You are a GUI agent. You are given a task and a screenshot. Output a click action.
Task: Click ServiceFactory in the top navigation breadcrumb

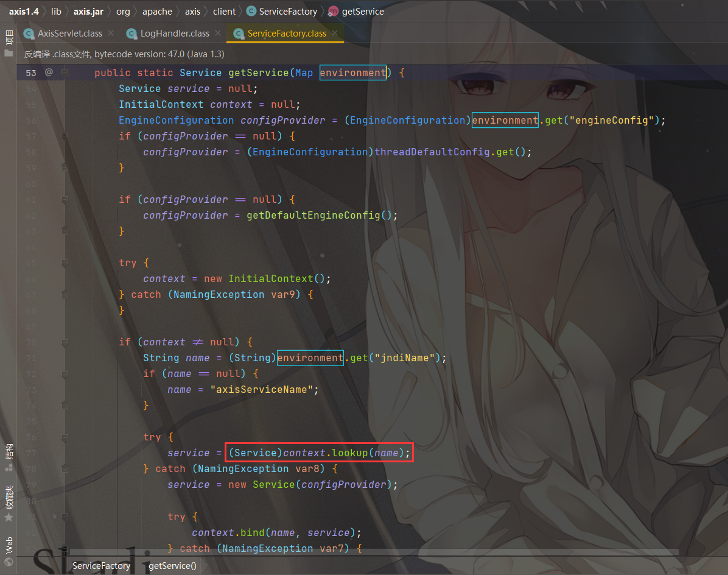288,11
